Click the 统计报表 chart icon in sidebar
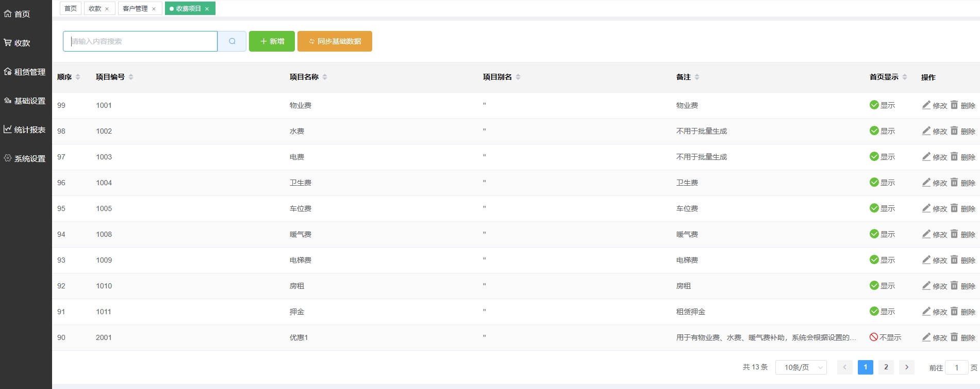This screenshot has width=980, height=389. 8,129
